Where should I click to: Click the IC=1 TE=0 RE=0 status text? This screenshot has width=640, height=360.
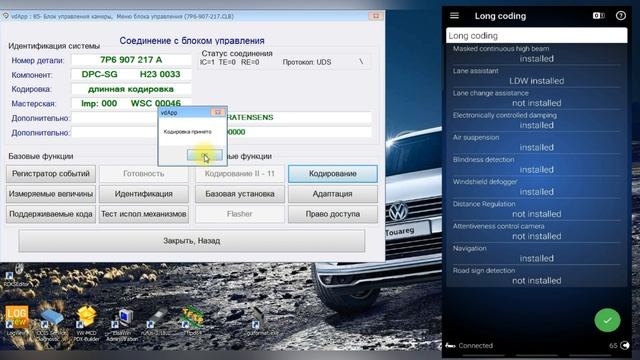230,62
